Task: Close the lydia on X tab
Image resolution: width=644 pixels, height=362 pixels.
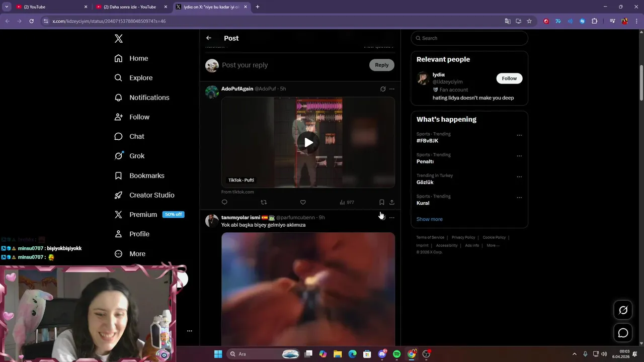Action: 246,7
